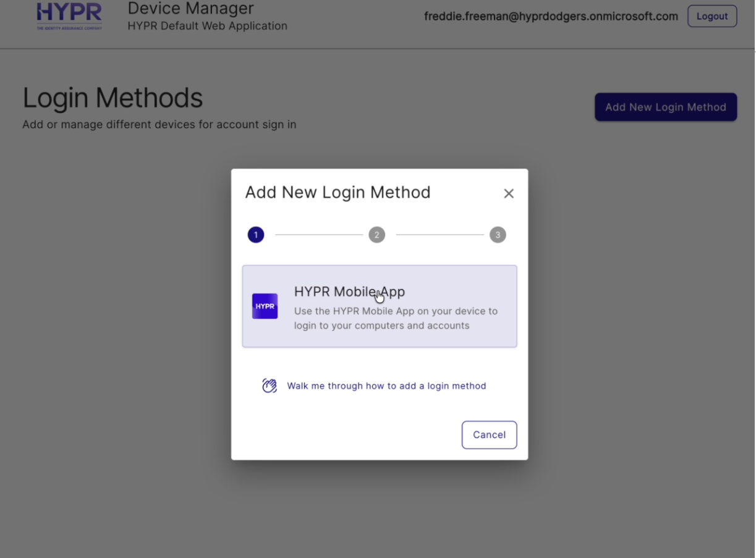756x558 pixels.
Task: Click the waving hand icon
Action: 269,386
